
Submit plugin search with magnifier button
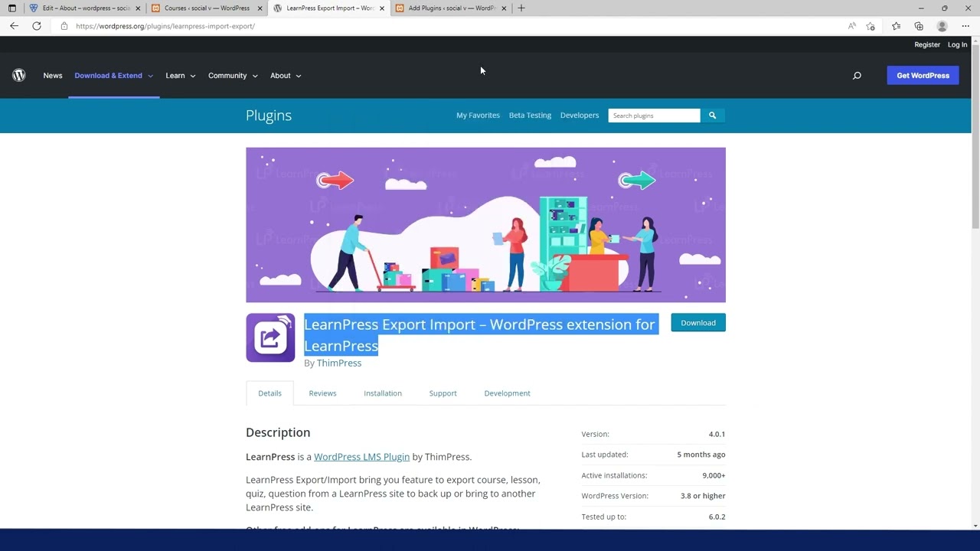tap(712, 116)
